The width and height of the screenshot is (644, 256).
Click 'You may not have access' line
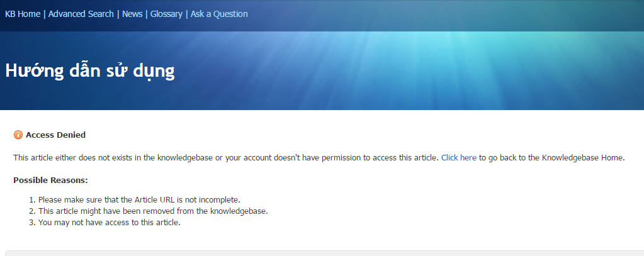(110, 223)
